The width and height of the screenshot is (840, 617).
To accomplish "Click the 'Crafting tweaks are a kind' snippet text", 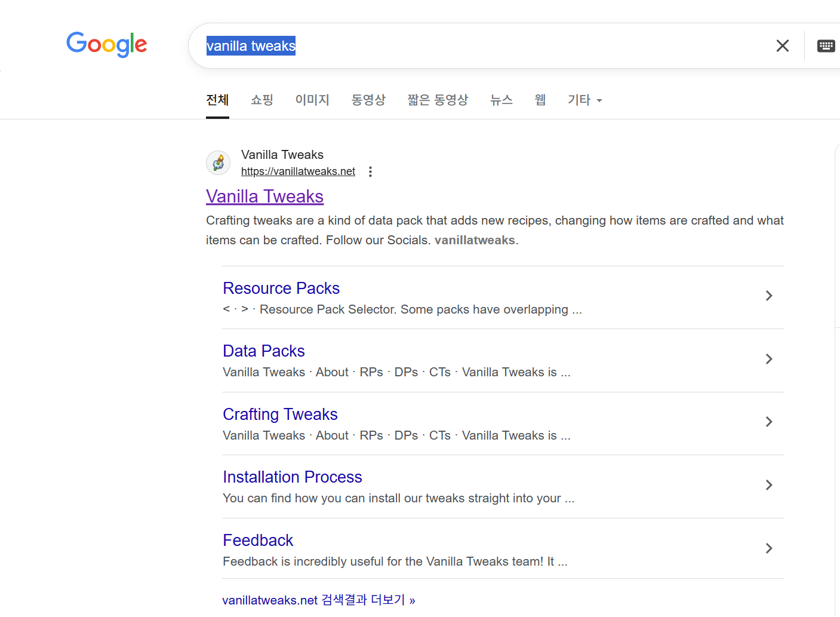I will point(495,230).
